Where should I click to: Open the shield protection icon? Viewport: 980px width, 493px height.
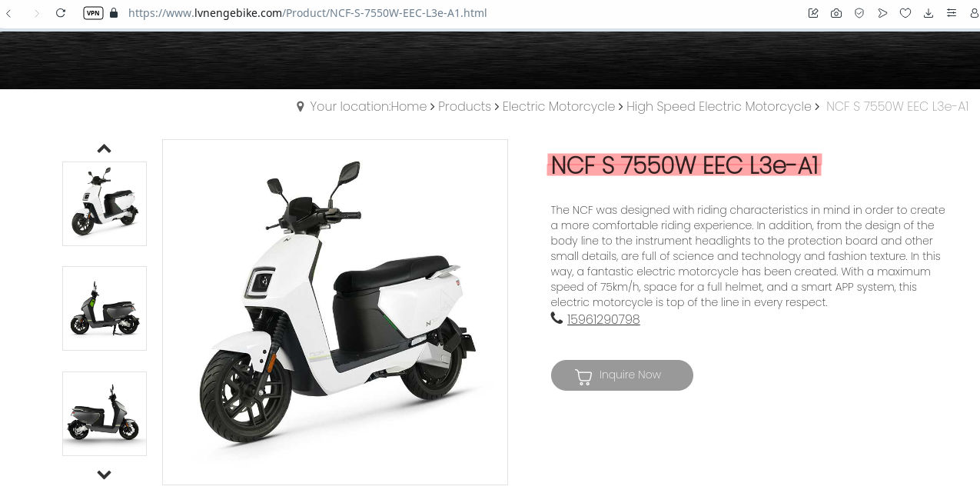(859, 13)
